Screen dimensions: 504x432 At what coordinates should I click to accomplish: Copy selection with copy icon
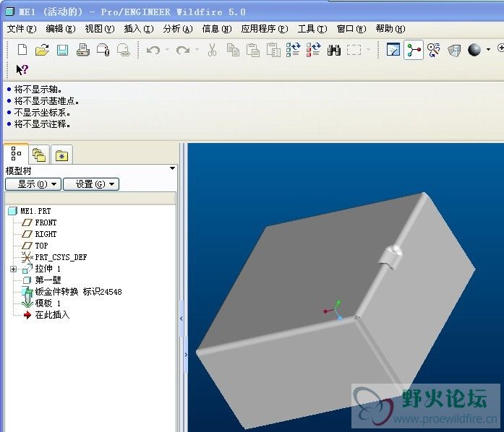click(x=233, y=50)
